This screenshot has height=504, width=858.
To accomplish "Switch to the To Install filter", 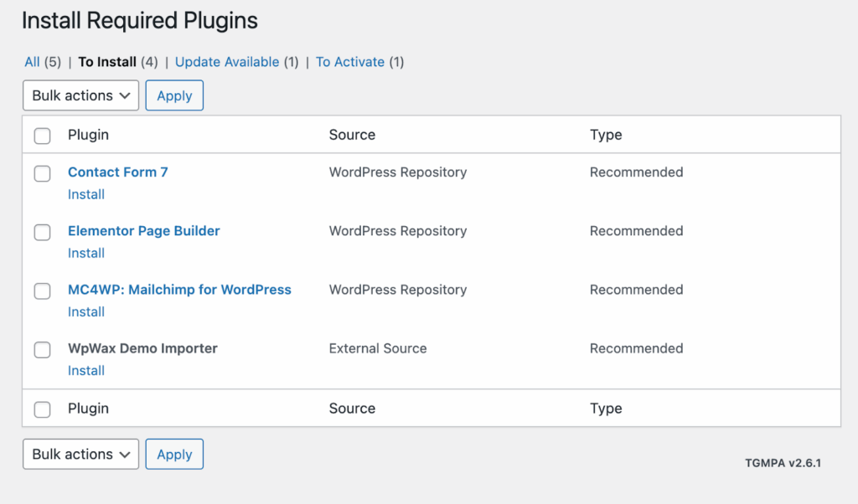I will point(106,62).
